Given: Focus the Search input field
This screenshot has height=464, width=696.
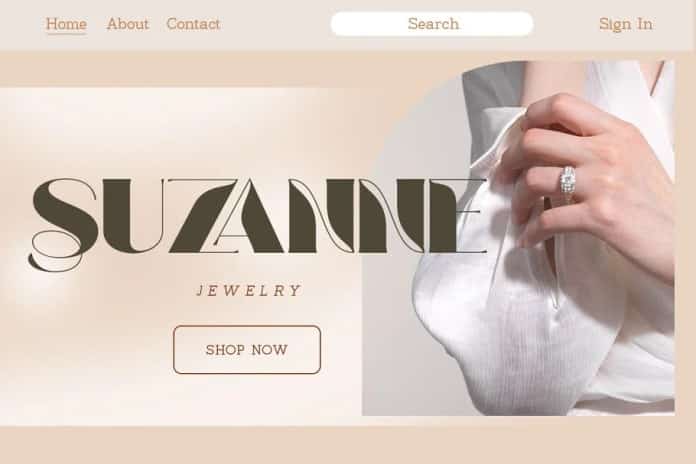Looking at the screenshot, I should click(x=432, y=24).
